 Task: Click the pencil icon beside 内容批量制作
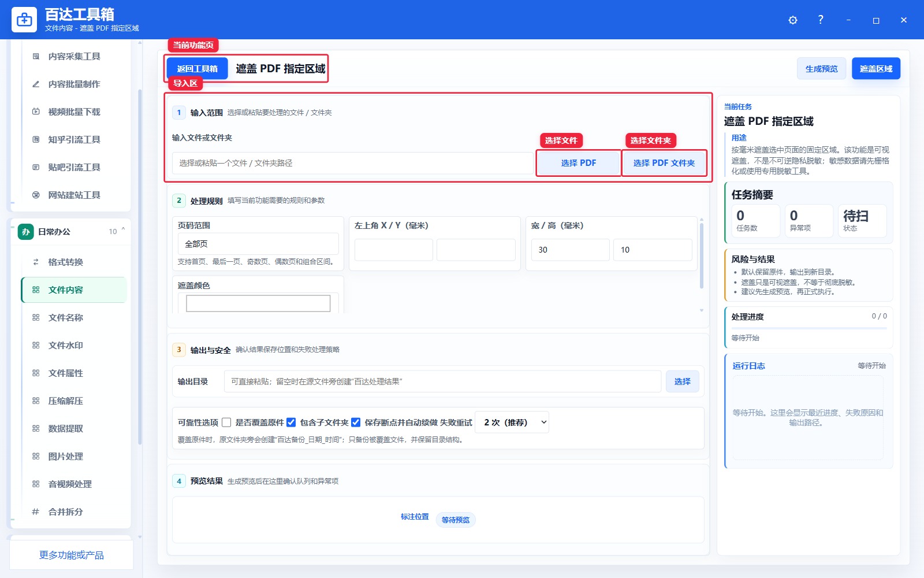[36, 84]
